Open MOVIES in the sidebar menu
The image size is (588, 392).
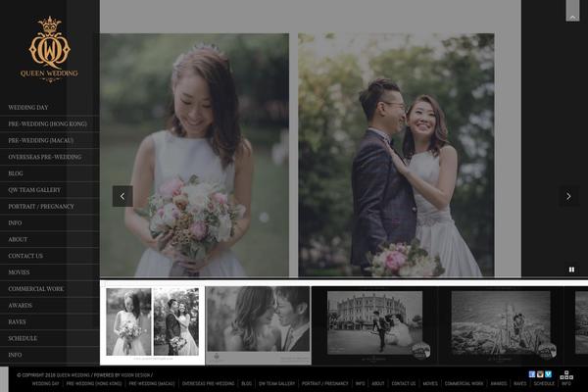(x=20, y=272)
